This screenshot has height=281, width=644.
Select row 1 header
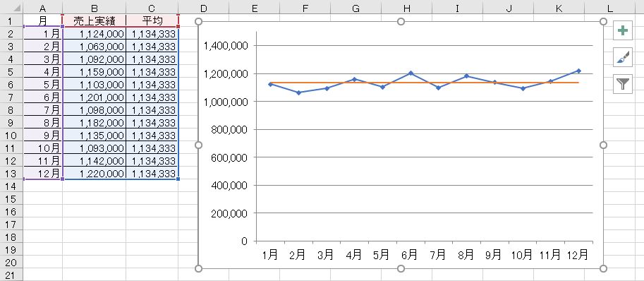tap(11, 21)
